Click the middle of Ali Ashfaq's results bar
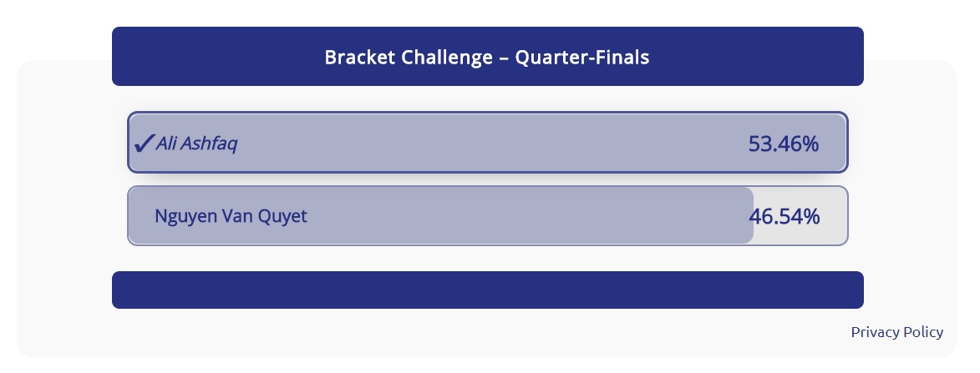This screenshot has width=980, height=373. (x=487, y=143)
